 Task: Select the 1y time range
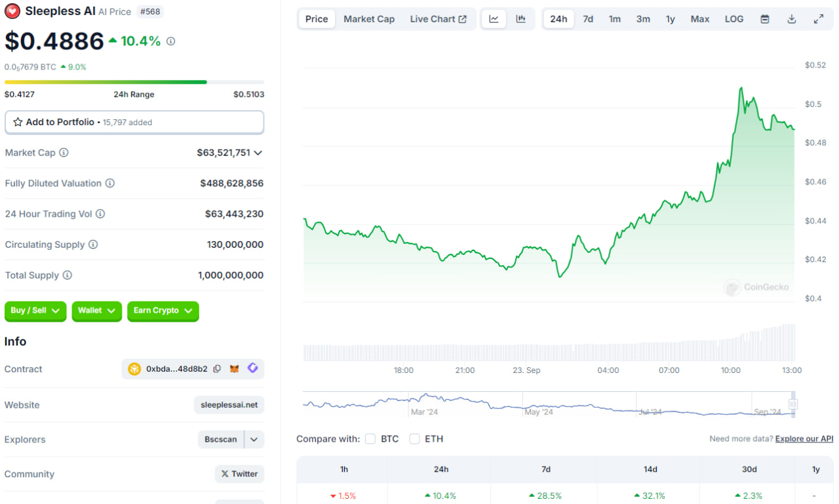(x=671, y=19)
